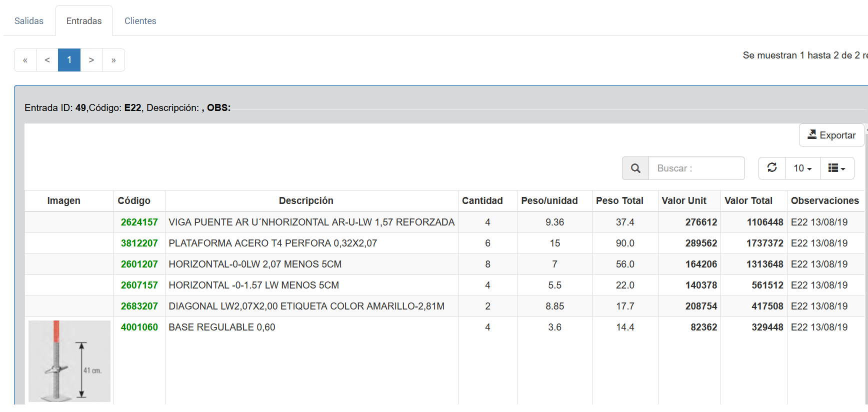The image size is (868, 412).
Task: Go to first page with « button
Action: pyautogui.click(x=25, y=60)
